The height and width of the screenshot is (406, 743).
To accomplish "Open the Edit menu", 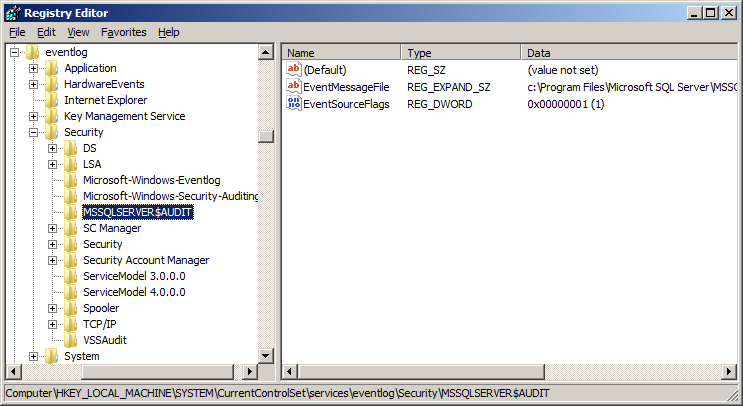I will (46, 32).
